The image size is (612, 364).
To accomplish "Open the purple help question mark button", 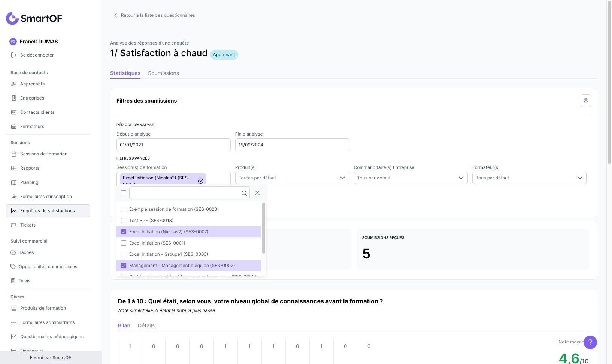I will [x=590, y=342].
